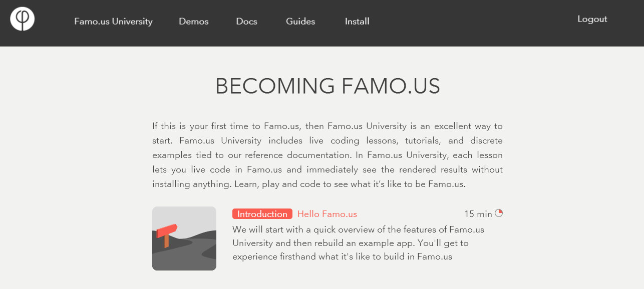Click the BECOMING FAMO.US heading
This screenshot has height=289, width=644.
click(328, 86)
